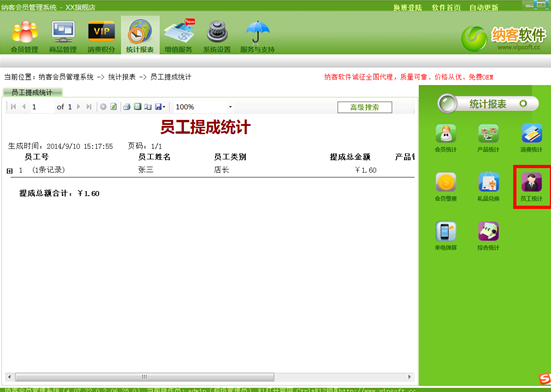The width and height of the screenshot is (551, 392).
Task: Select the 礼品兑换 gift exchange icon
Action: [488, 187]
